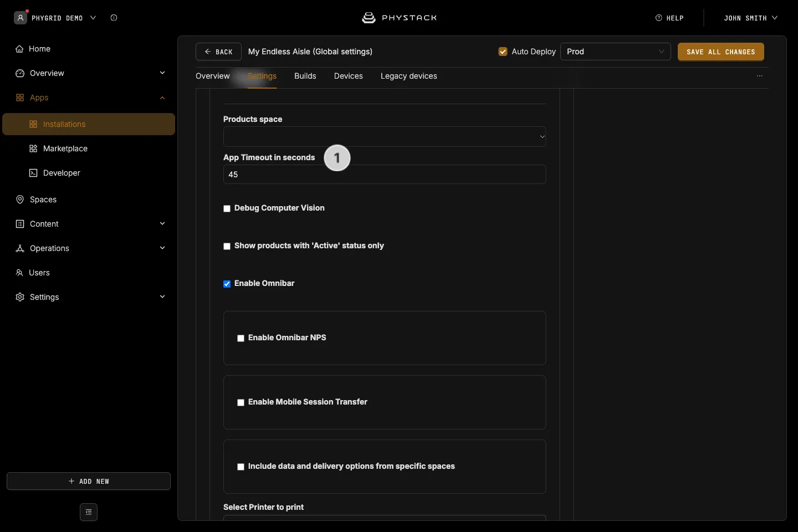Click the Help question mark icon

(x=659, y=18)
